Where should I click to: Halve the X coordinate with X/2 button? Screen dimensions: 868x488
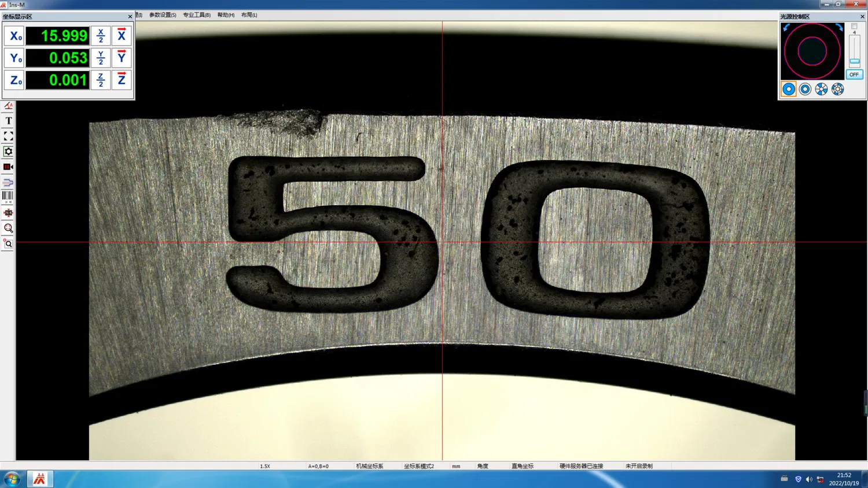(101, 36)
